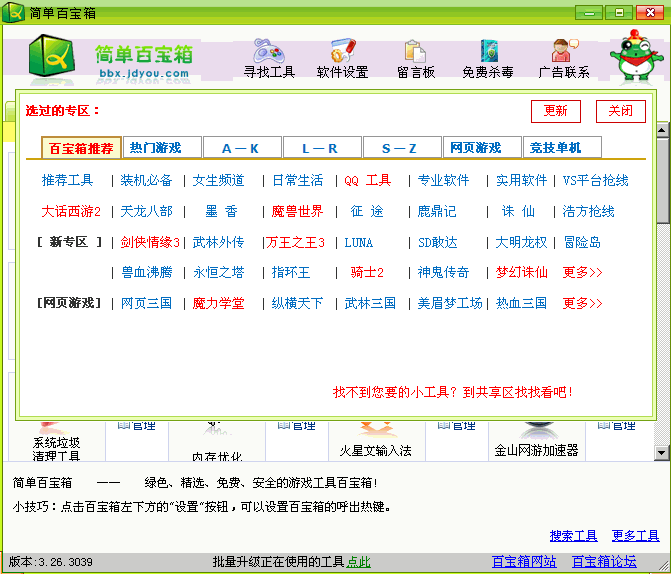Open VS平台抢线 link
This screenshot has width=671, height=574.
[595, 180]
